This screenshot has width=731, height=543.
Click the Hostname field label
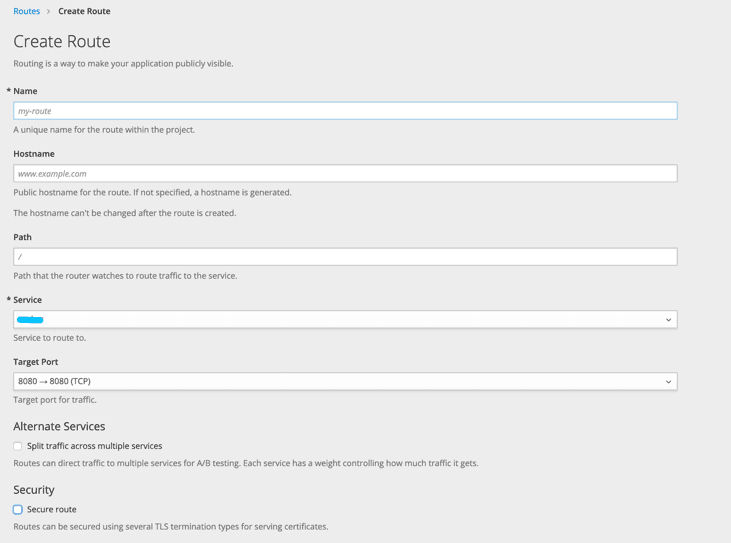point(34,154)
